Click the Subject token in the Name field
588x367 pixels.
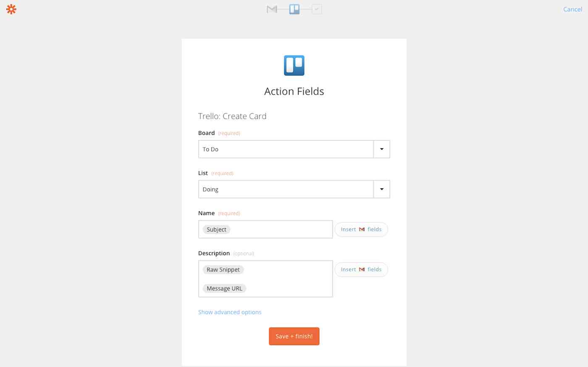216,229
